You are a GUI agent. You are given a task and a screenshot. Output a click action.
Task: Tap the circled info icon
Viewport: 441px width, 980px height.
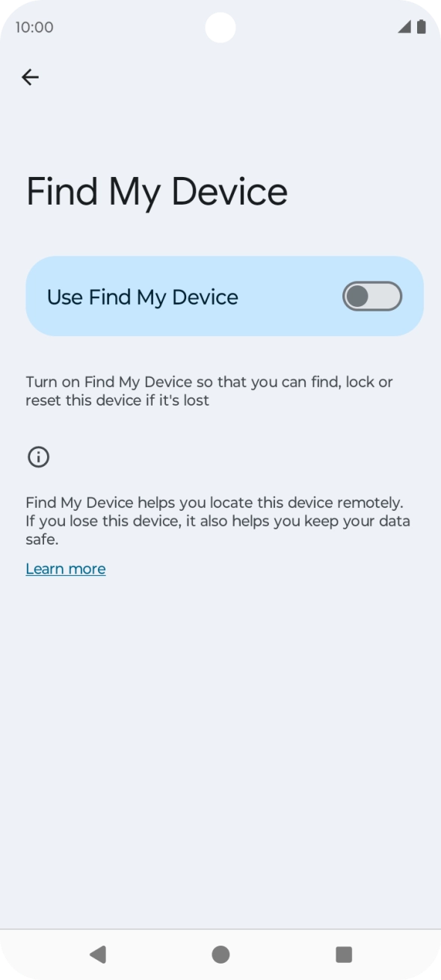38,457
